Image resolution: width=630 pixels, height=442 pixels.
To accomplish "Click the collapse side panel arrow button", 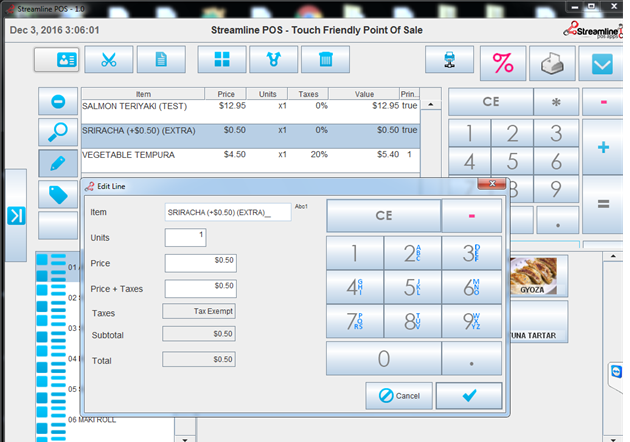I will [16, 216].
